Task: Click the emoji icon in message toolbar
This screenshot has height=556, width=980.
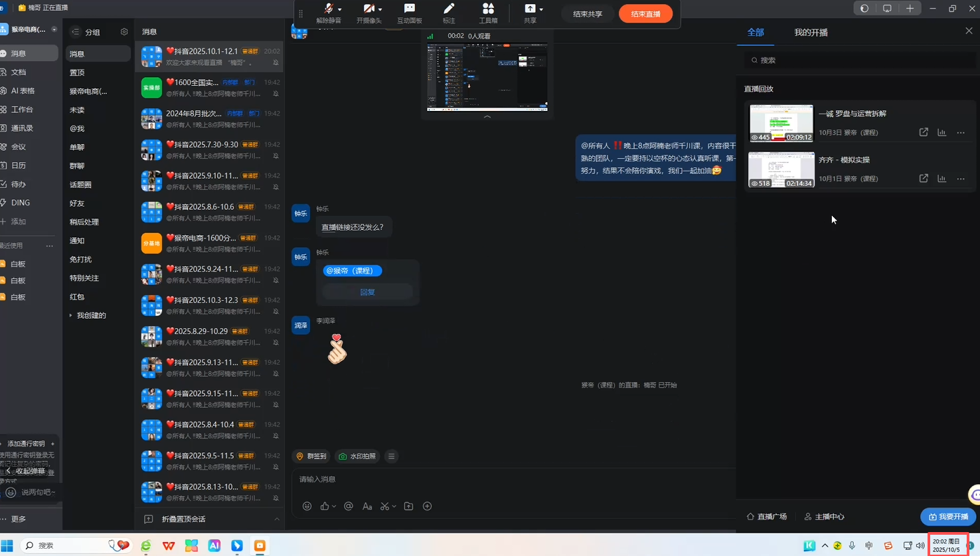Action: pyautogui.click(x=307, y=506)
